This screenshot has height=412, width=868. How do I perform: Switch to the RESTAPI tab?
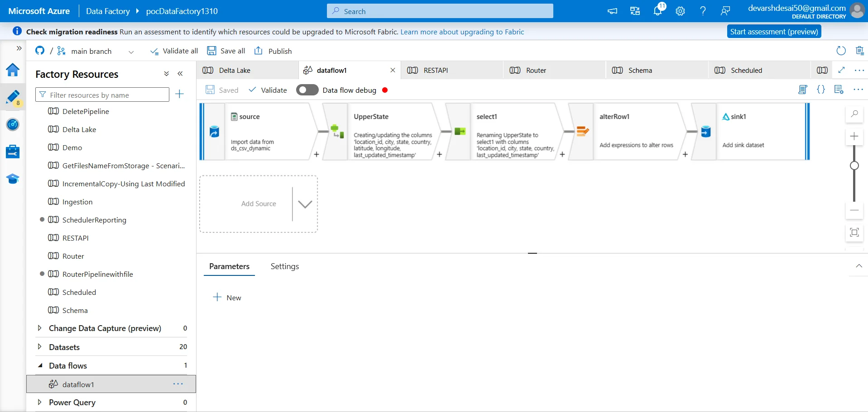435,71
